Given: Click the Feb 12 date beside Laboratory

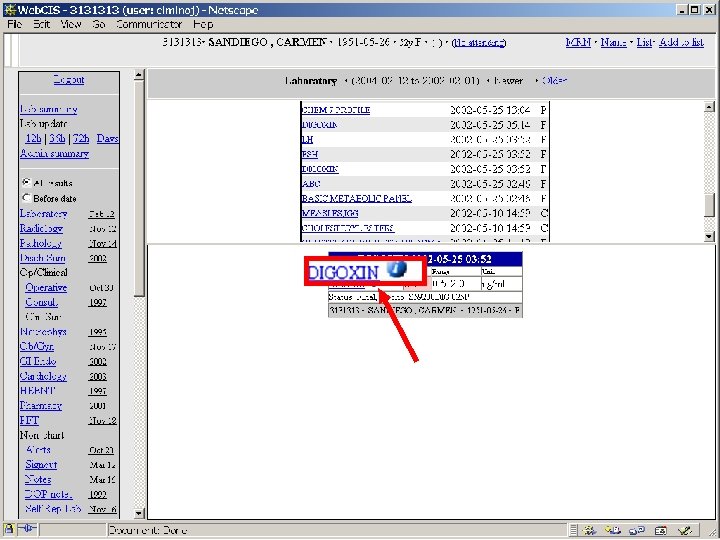Looking at the screenshot, I should click(101, 214).
